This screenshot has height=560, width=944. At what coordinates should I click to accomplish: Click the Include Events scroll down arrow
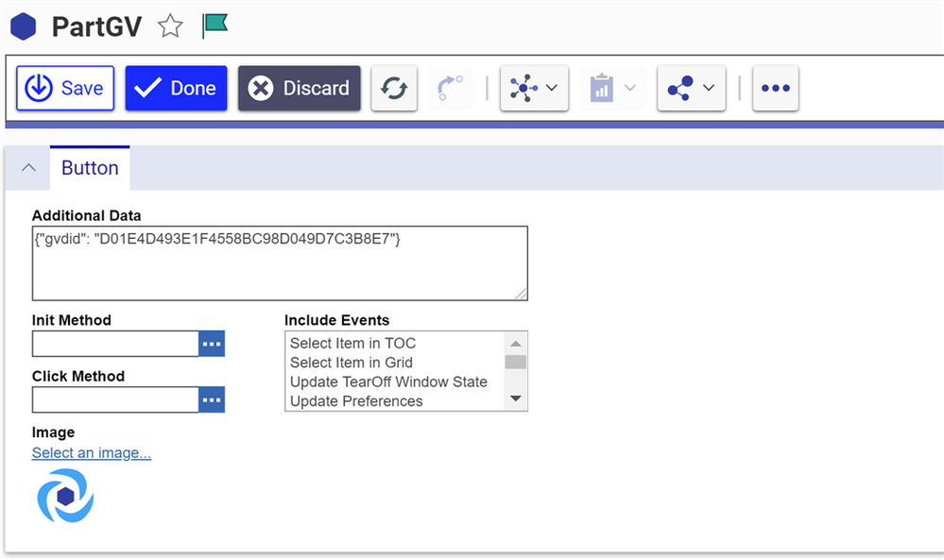click(516, 399)
